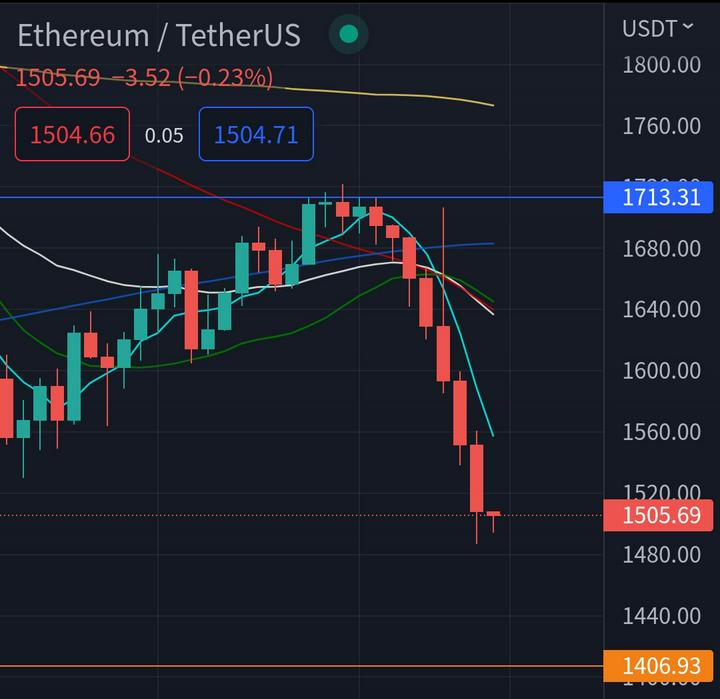Viewport: 720px width, 699px height.
Task: Click the red 1505.69 label on price axis
Action: (661, 515)
